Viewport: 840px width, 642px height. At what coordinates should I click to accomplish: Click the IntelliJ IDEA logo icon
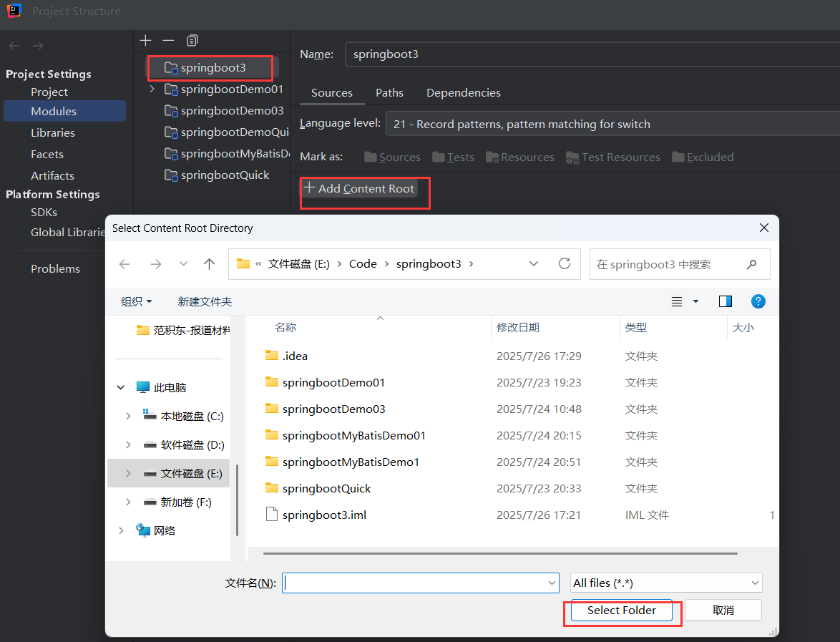click(14, 11)
